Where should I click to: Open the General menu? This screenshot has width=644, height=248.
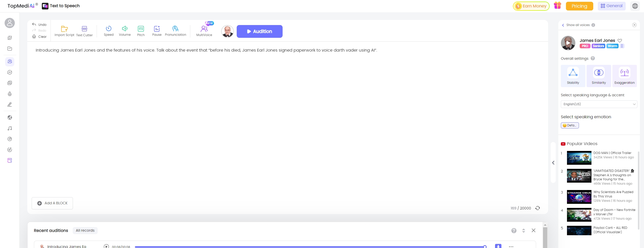click(x=612, y=6)
